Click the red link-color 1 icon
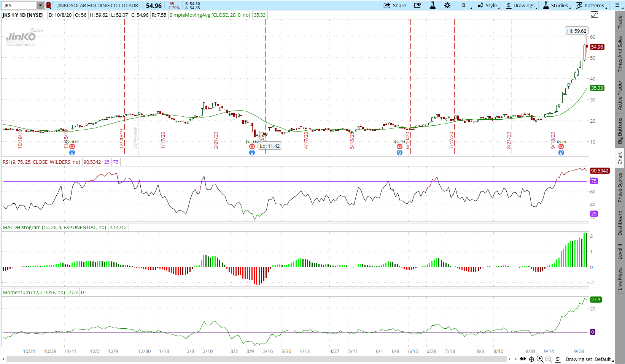This screenshot has width=625, height=364. [x=49, y=5]
